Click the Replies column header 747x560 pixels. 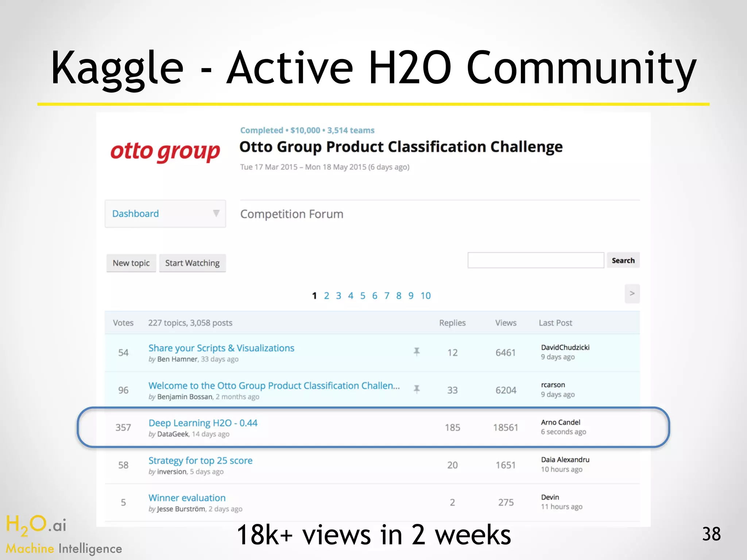click(x=452, y=323)
